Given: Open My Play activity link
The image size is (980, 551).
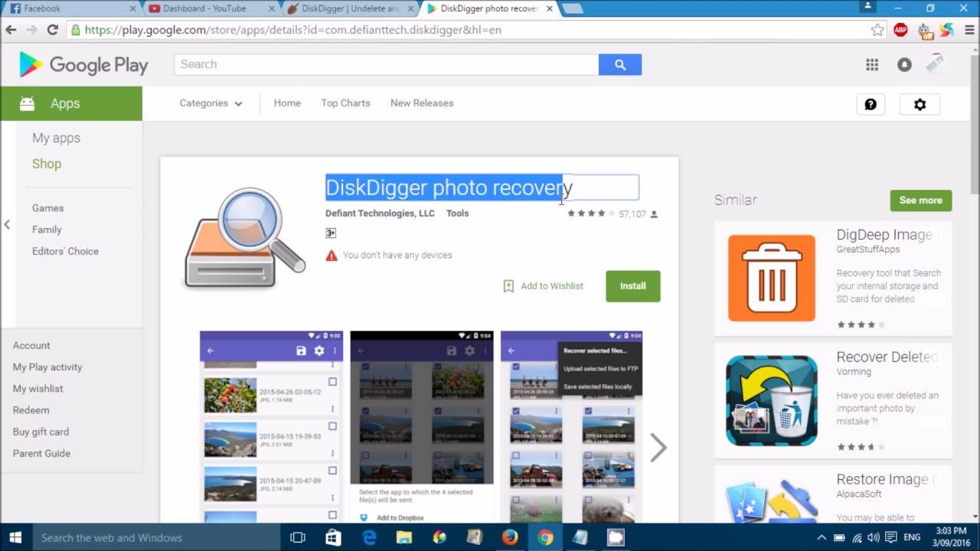Looking at the screenshot, I should point(47,367).
